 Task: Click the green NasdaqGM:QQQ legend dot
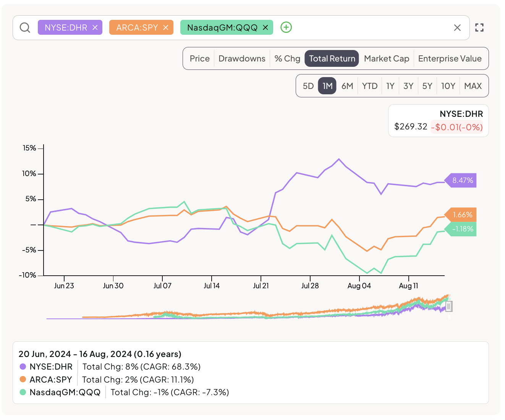23,392
